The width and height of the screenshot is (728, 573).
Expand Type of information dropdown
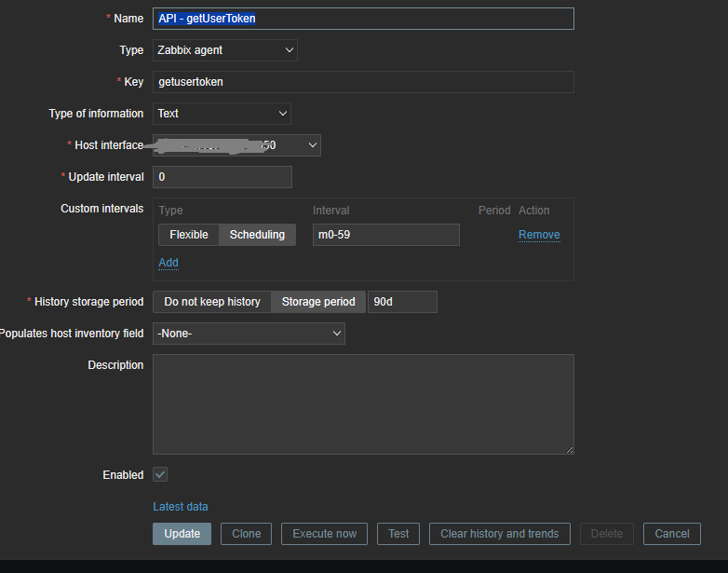222,114
